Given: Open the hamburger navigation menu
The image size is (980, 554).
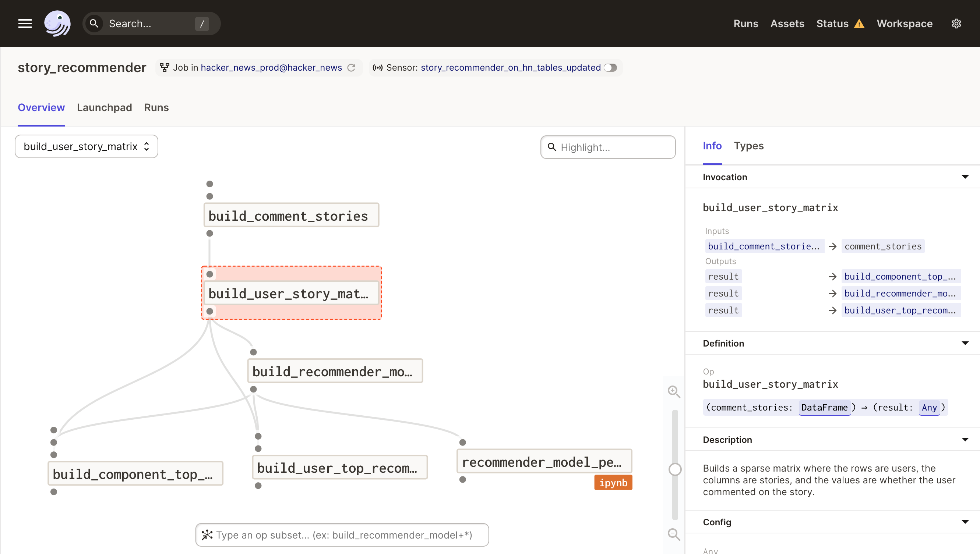Looking at the screenshot, I should 25,24.
